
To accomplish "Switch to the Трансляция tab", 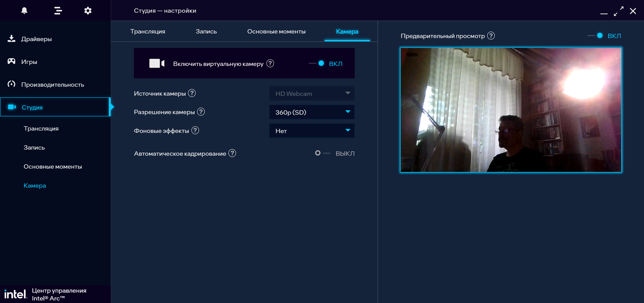I will (x=148, y=31).
